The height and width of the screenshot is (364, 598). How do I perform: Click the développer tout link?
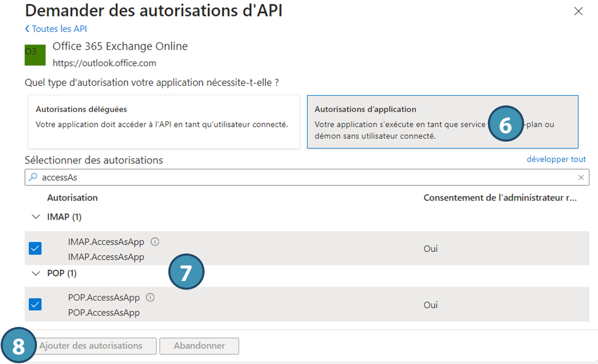coord(556,159)
